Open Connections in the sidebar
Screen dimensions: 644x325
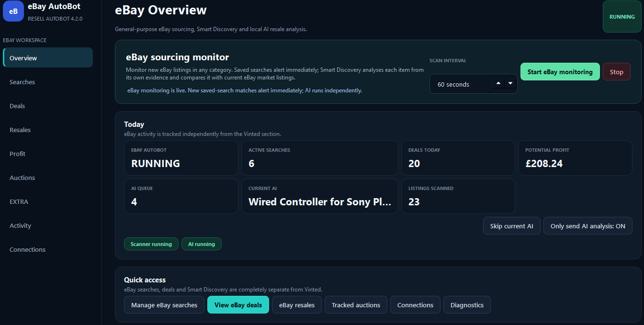[x=48, y=249]
